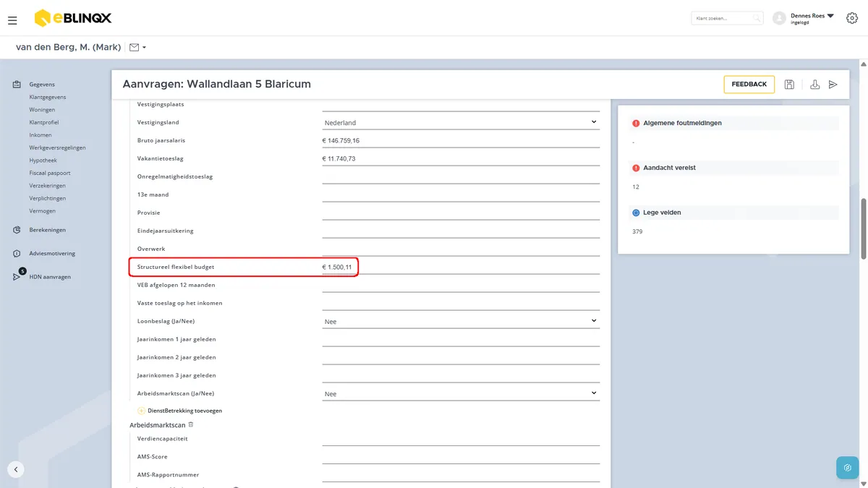Select Berekeningen in the sidebar
Image resolution: width=868 pixels, height=488 pixels.
48,230
